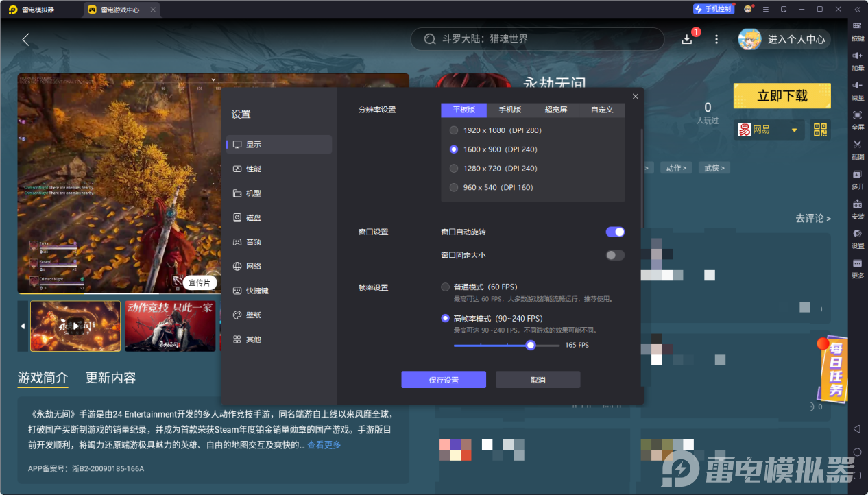Click the search bar showing 斗罗大陆：猎魂世界
Viewport: 868px width, 495px height.
[x=537, y=39]
